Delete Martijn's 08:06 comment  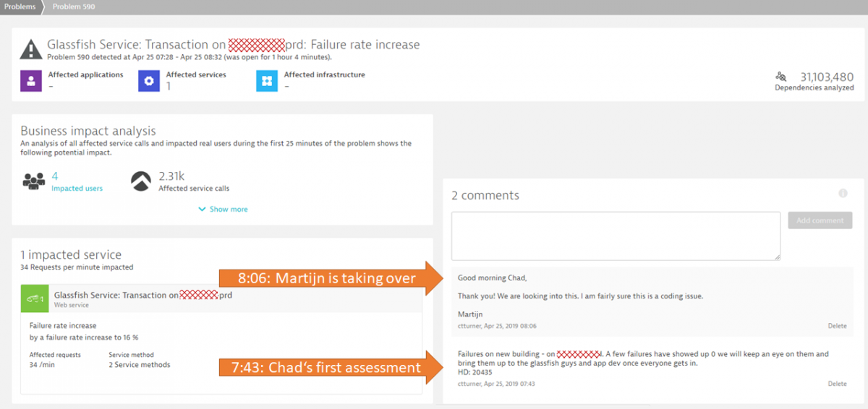[x=837, y=326]
